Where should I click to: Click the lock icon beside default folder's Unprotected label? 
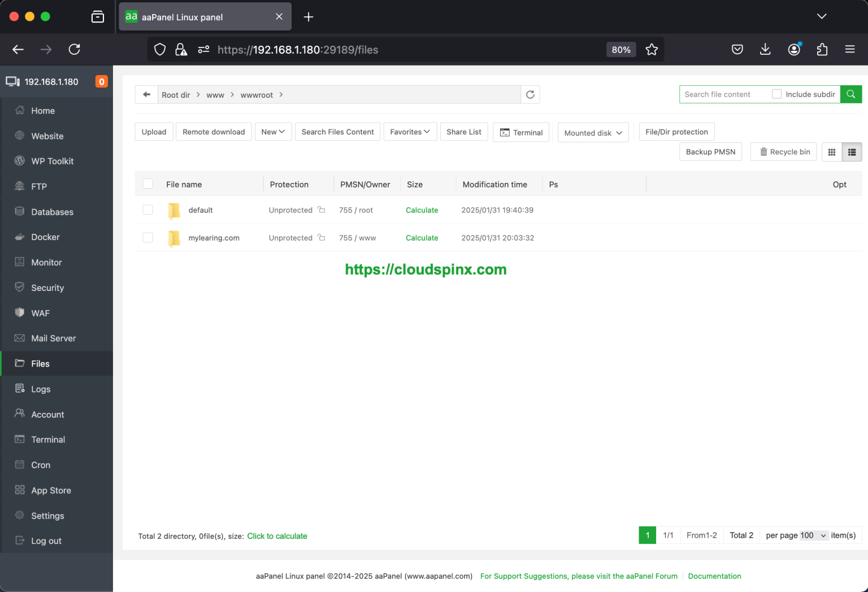[321, 210]
